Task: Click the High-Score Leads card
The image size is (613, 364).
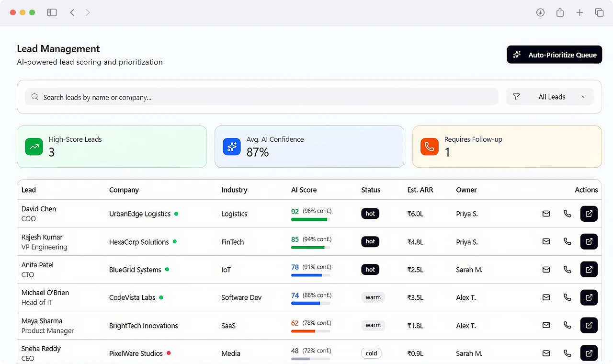Action: point(112,147)
